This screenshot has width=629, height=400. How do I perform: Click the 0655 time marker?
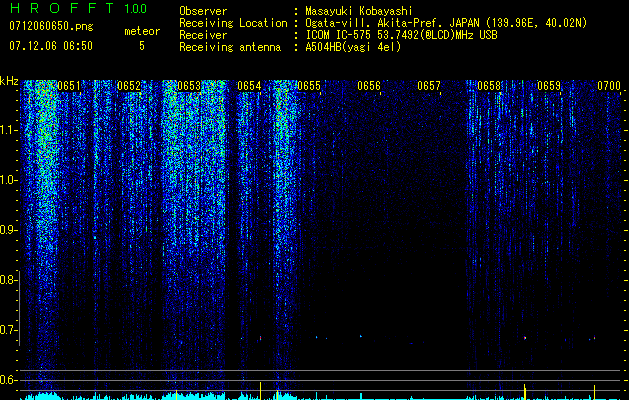point(309,86)
